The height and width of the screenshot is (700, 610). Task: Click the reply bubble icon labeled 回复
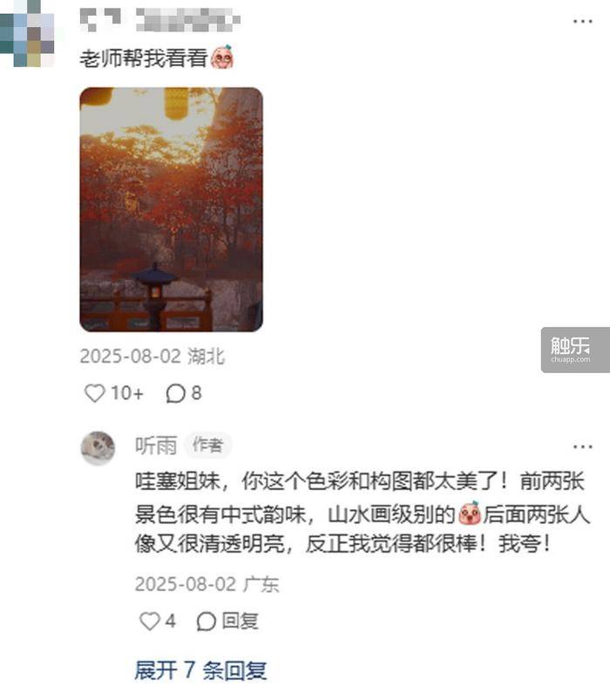(207, 621)
